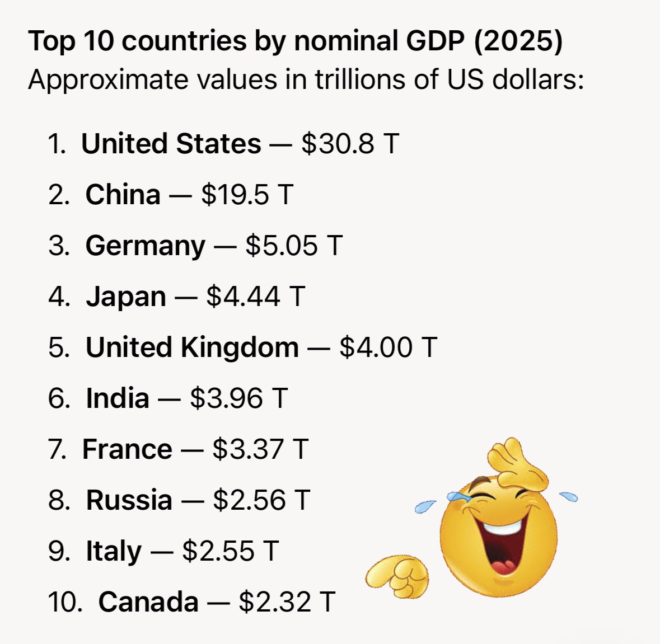This screenshot has width=660, height=644.
Task: Click the Canada country name
Action: pos(148,602)
